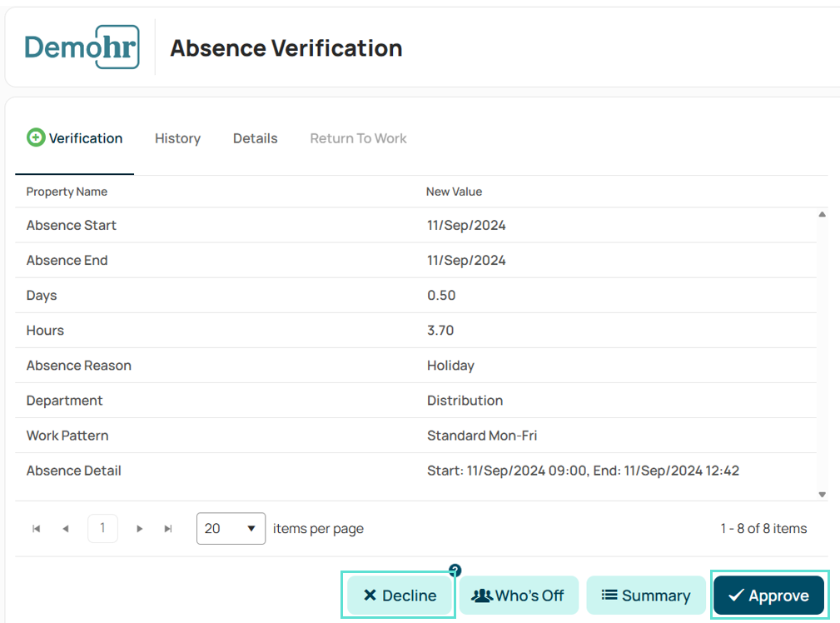Click scrollbar up arrow in table
Screen dimensions: 840x623
[x=822, y=214]
